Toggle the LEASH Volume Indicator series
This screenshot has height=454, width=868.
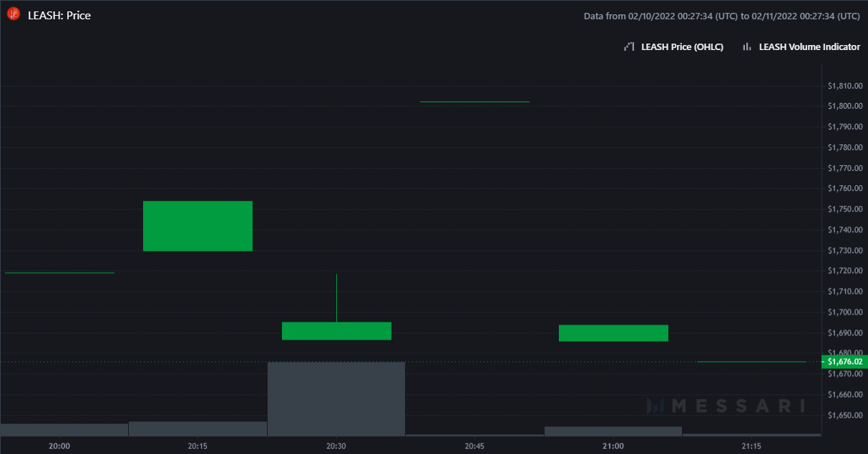tap(809, 46)
